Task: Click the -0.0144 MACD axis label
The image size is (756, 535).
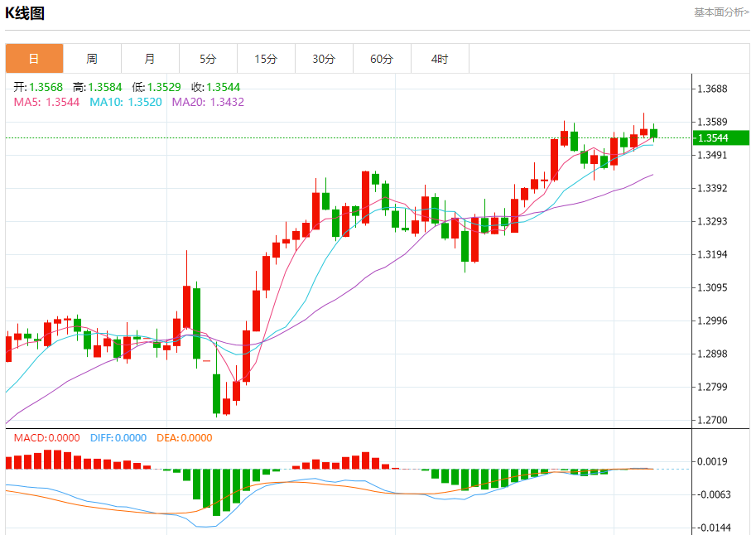Action: 713,528
